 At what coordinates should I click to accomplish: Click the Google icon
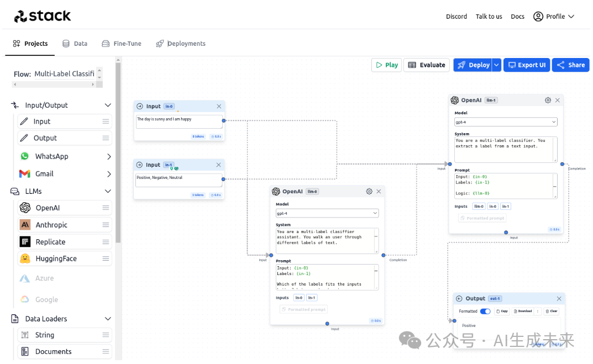tap(24, 299)
